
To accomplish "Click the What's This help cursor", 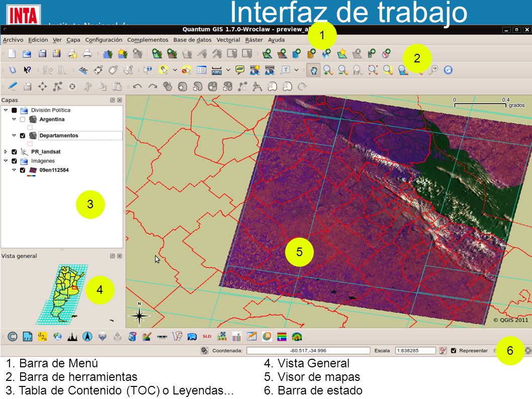I will [27, 70].
